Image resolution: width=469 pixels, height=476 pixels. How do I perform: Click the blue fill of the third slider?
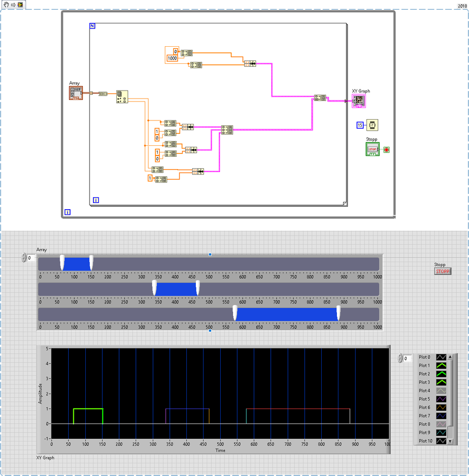point(287,314)
